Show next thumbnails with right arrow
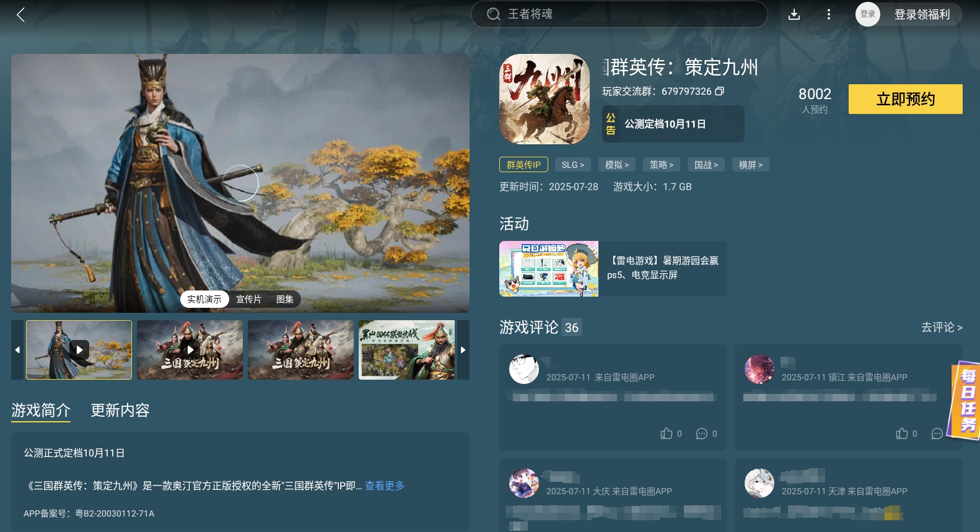Viewport: 980px width, 532px height. [x=463, y=350]
